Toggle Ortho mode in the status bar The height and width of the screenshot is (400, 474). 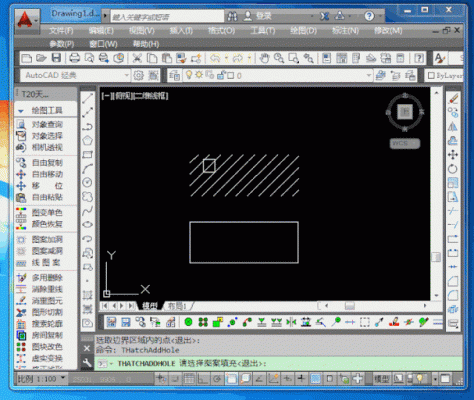coord(202,379)
